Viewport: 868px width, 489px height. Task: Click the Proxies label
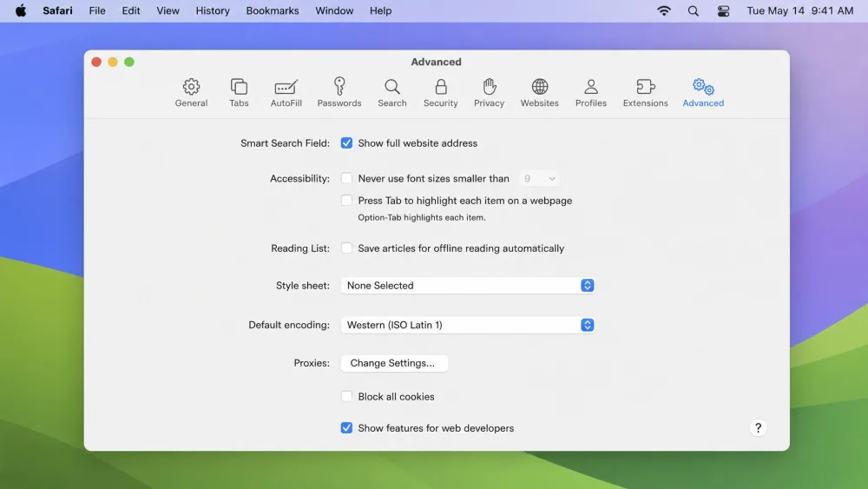click(312, 363)
